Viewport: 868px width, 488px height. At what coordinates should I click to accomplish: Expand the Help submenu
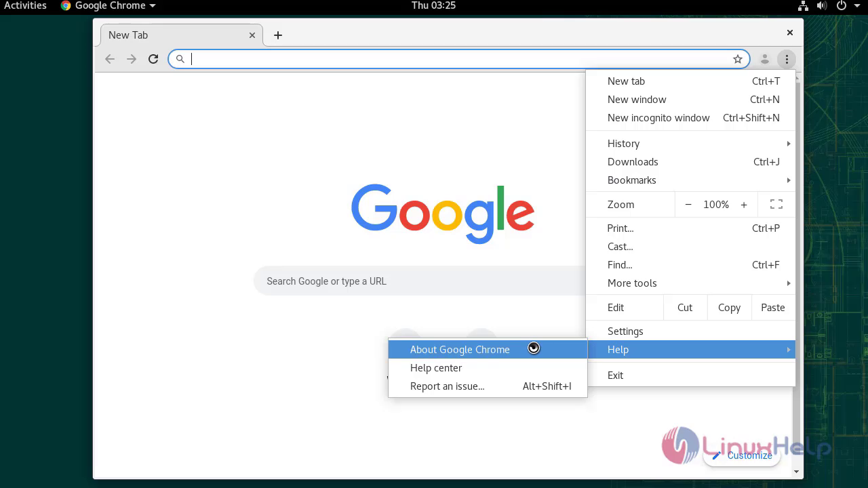[x=690, y=350]
